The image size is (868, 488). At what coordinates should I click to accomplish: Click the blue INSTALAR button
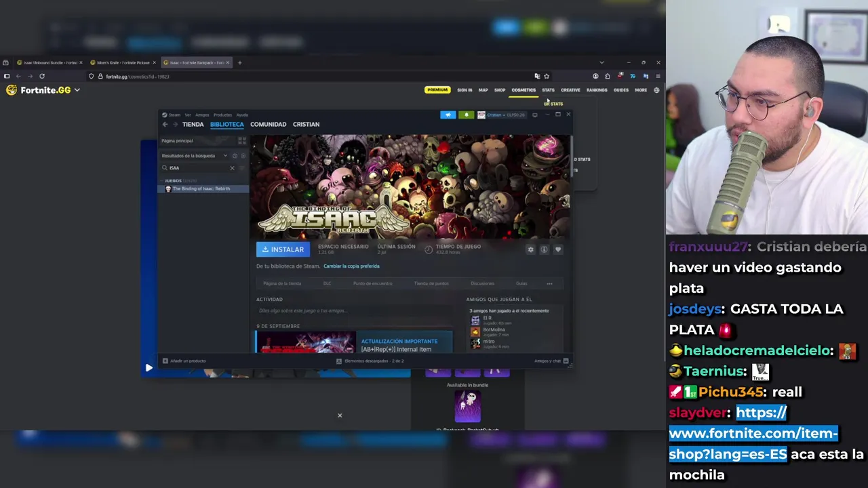pos(283,249)
